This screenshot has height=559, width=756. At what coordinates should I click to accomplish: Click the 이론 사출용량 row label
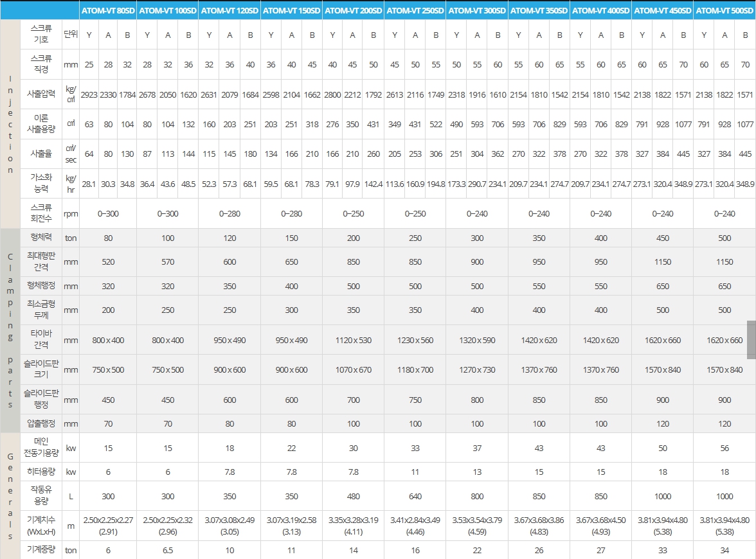(x=41, y=123)
